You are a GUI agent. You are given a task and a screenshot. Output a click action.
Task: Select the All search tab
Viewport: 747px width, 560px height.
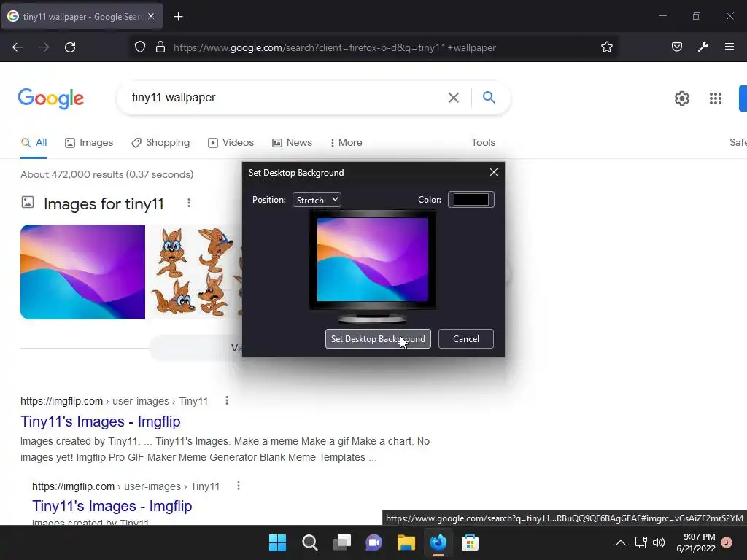pos(34,142)
